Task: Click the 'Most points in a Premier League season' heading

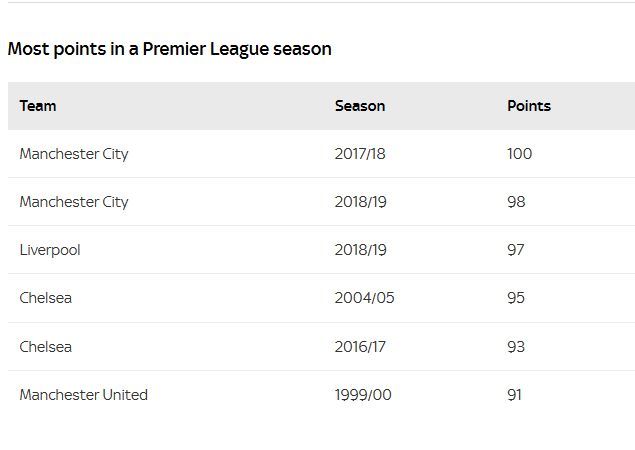Action: pyautogui.click(x=170, y=49)
